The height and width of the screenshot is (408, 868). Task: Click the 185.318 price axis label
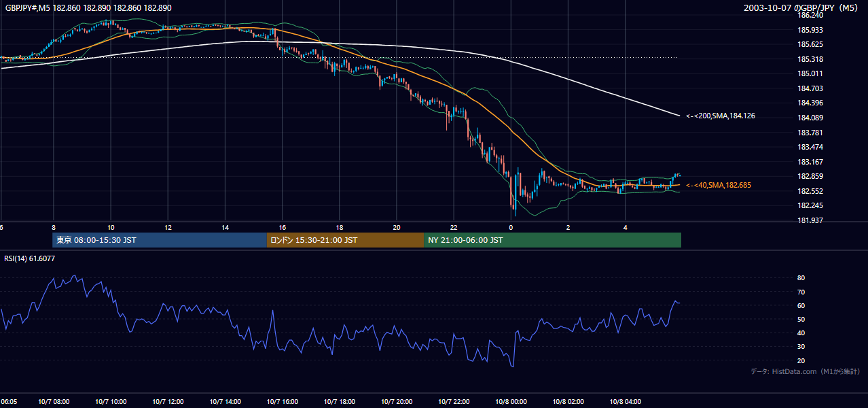tap(810, 59)
